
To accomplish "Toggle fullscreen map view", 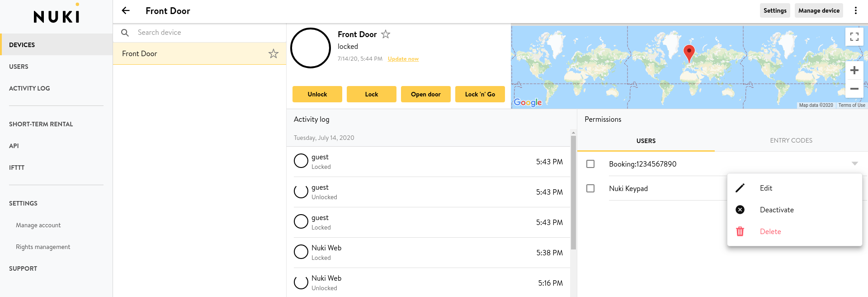I will point(854,37).
